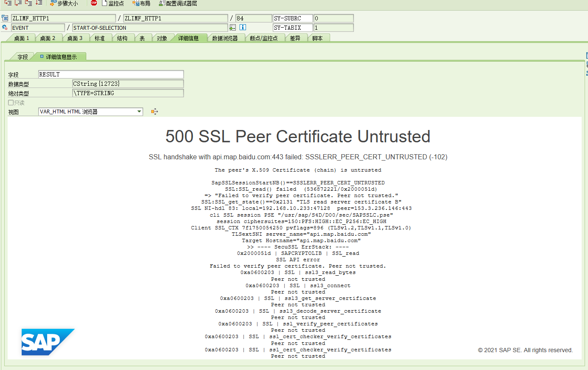Viewport: 588px width, 370px height.
Task: Click the Target Hostname="api.map.baidu.com" line
Action: 301,240
